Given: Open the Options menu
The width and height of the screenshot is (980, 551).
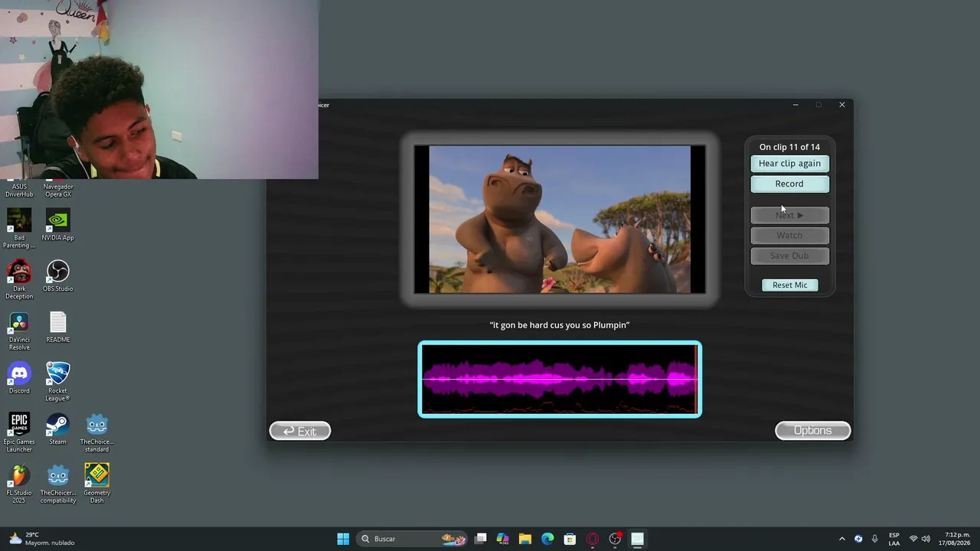Looking at the screenshot, I should (x=812, y=431).
